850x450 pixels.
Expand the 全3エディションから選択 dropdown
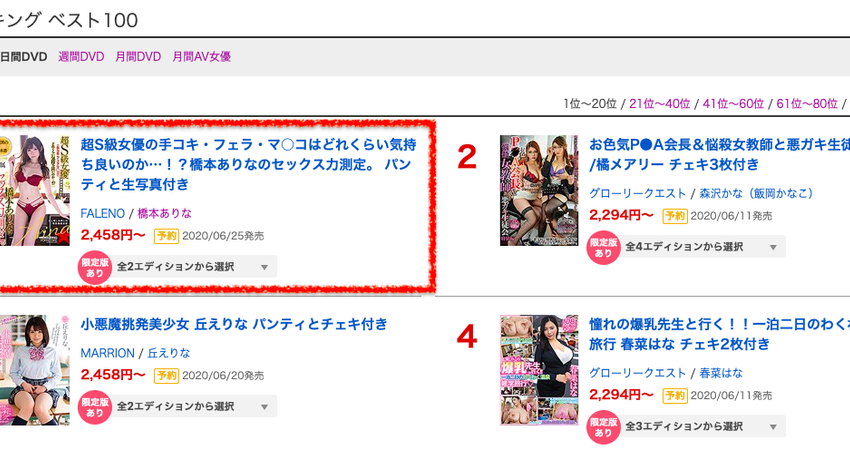tap(701, 426)
